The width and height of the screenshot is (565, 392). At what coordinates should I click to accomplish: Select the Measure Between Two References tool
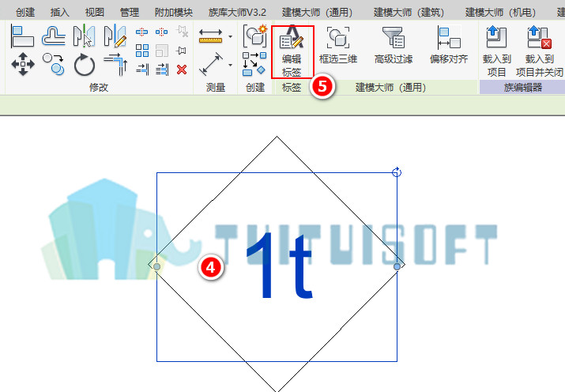[x=211, y=64]
